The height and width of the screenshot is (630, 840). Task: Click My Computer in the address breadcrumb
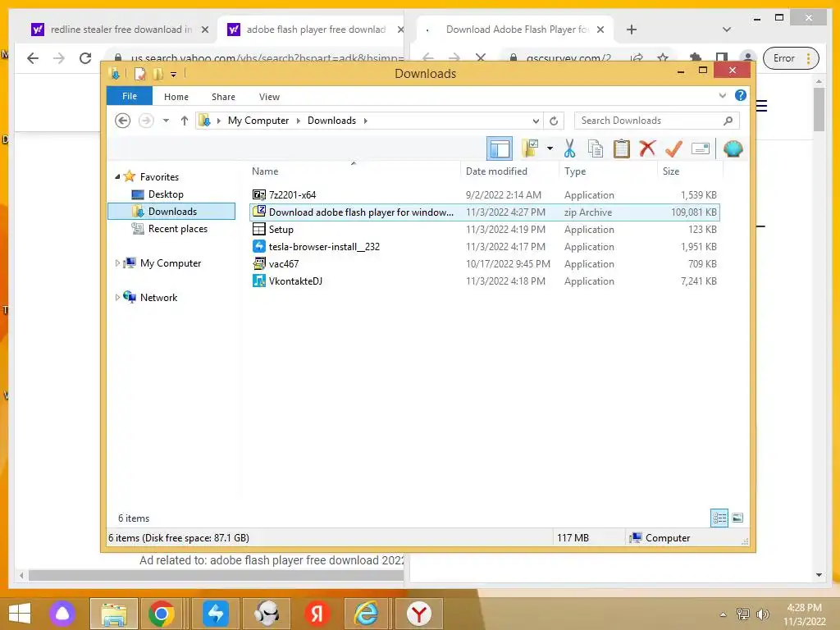coord(258,121)
